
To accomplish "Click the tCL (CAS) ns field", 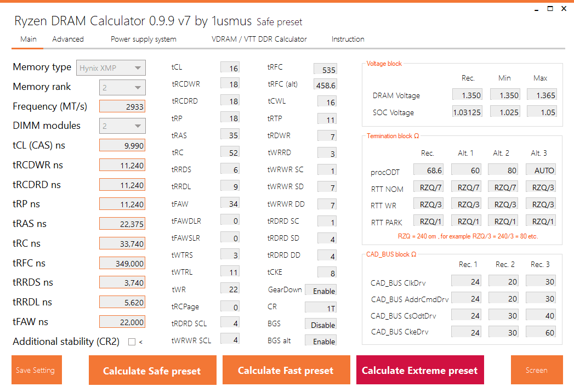I will pyautogui.click(x=122, y=145).
